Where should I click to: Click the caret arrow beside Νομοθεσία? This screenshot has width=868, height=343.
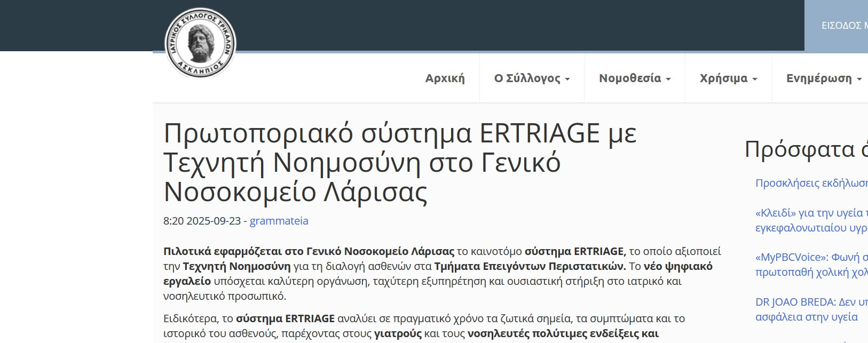668,79
